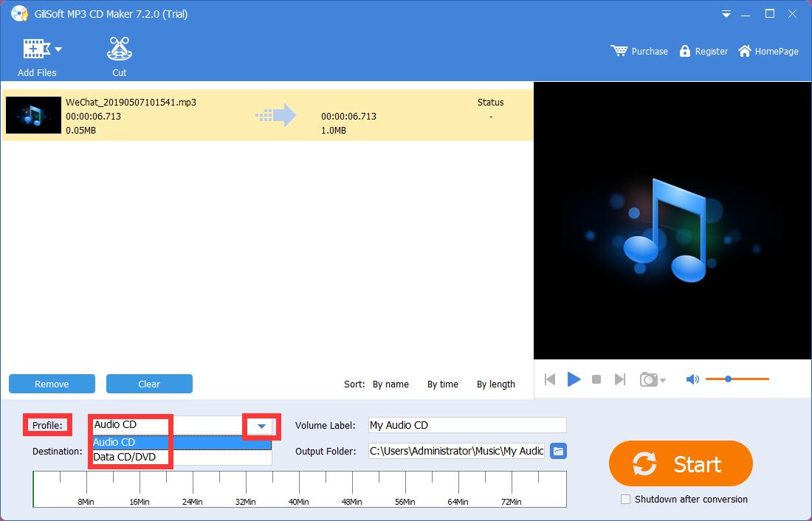This screenshot has height=521, width=812.
Task: Remove the selected file
Action: point(52,384)
